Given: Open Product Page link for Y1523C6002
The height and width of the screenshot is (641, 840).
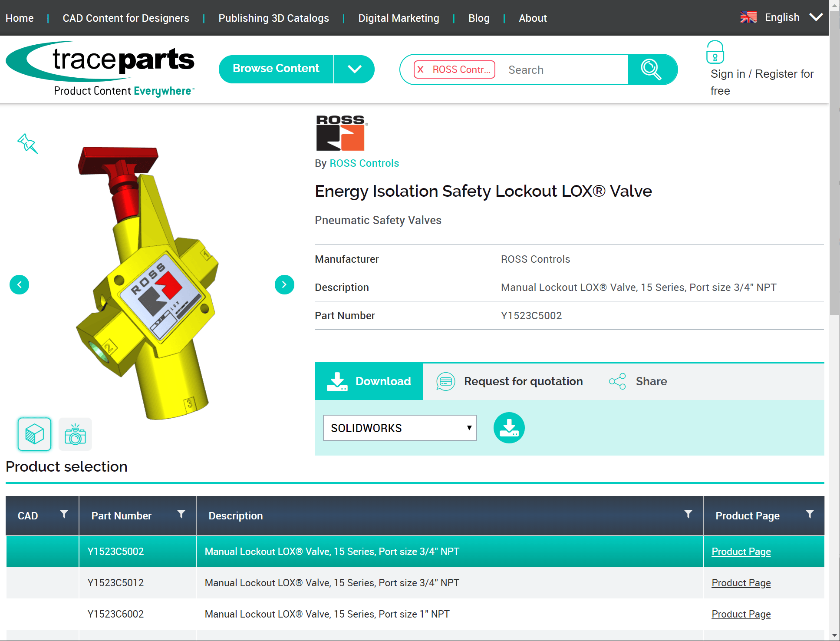Looking at the screenshot, I should click(x=741, y=614).
